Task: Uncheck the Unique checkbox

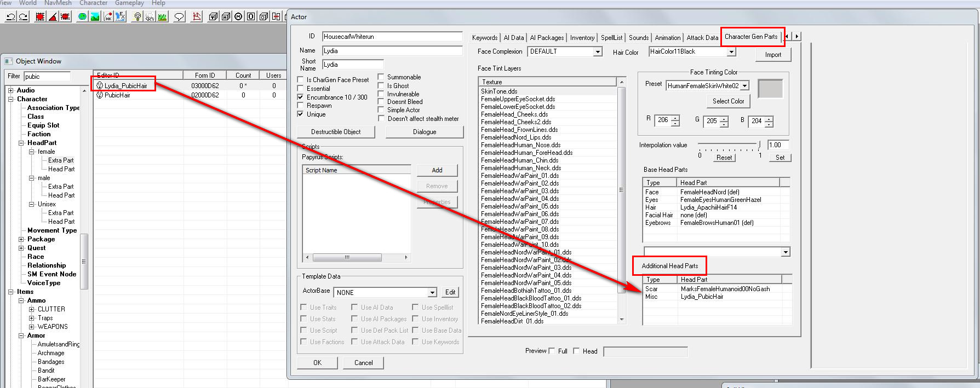Action: pyautogui.click(x=300, y=114)
